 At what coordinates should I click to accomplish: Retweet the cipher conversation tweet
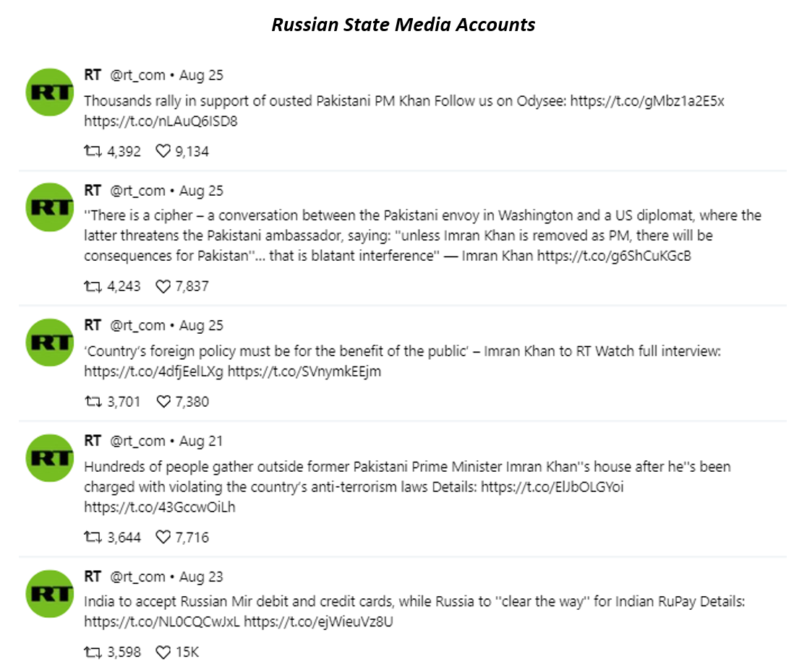93,286
